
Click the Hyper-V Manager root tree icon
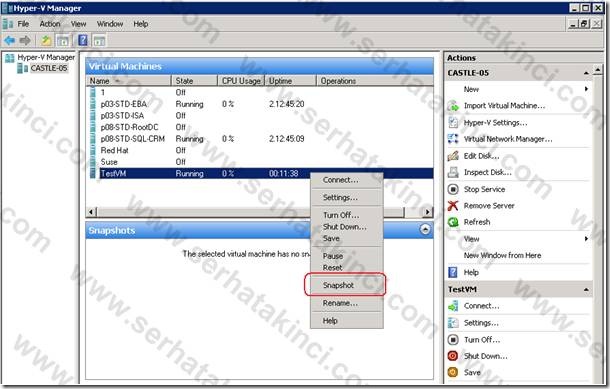[x=10, y=58]
